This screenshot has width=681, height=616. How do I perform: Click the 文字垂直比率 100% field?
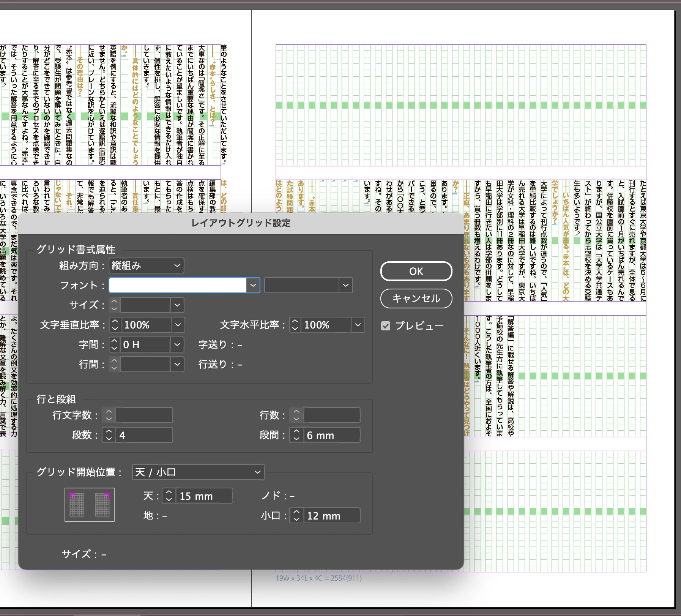pyautogui.click(x=146, y=325)
